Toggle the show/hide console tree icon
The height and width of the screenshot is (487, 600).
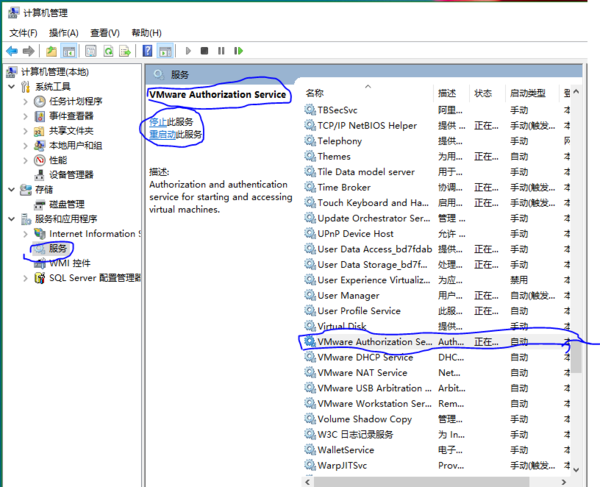pyautogui.click(x=69, y=51)
